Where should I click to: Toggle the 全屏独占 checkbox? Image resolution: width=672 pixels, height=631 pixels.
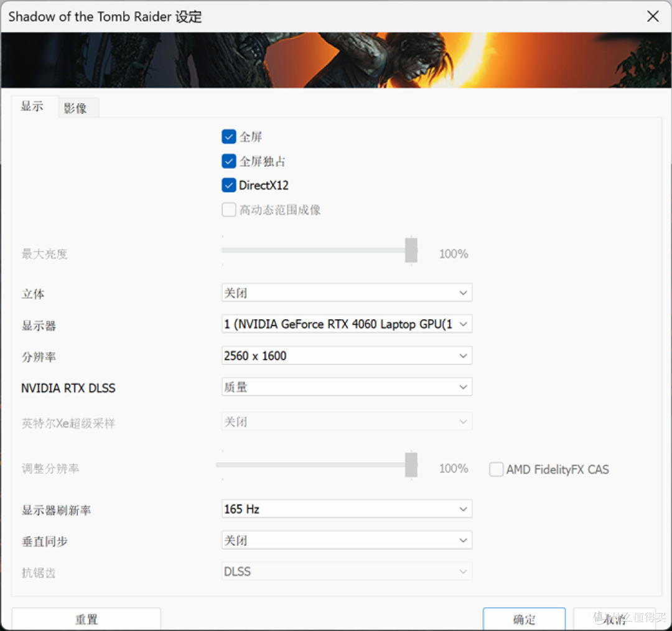click(229, 161)
